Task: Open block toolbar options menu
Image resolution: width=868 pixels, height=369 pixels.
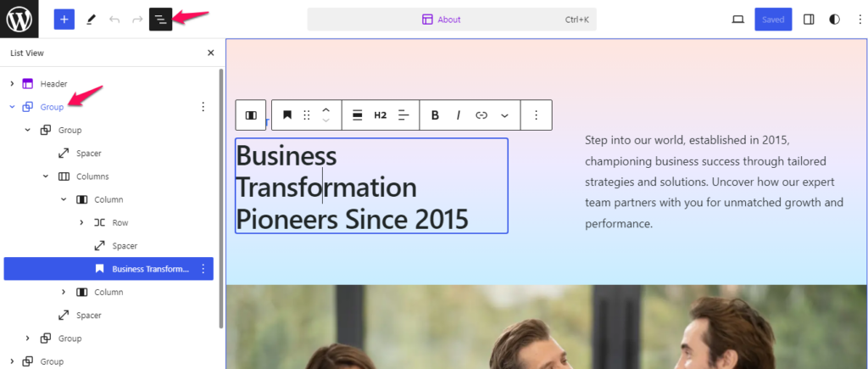Action: [536, 115]
